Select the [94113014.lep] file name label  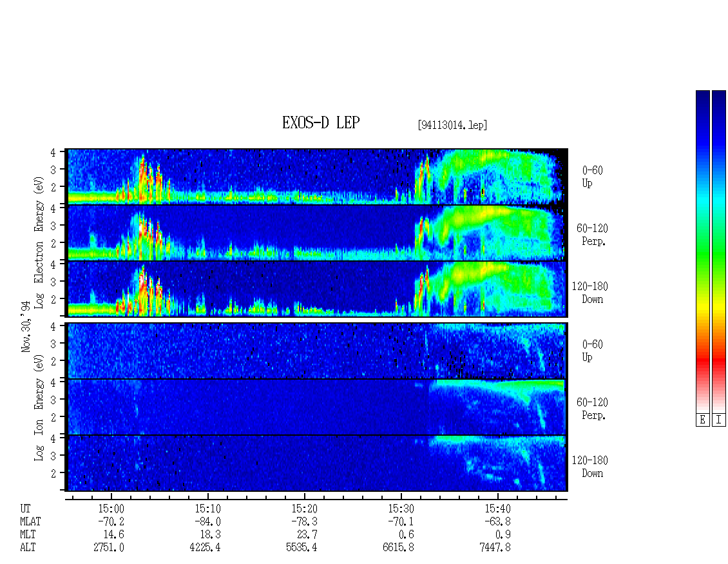pyautogui.click(x=453, y=125)
